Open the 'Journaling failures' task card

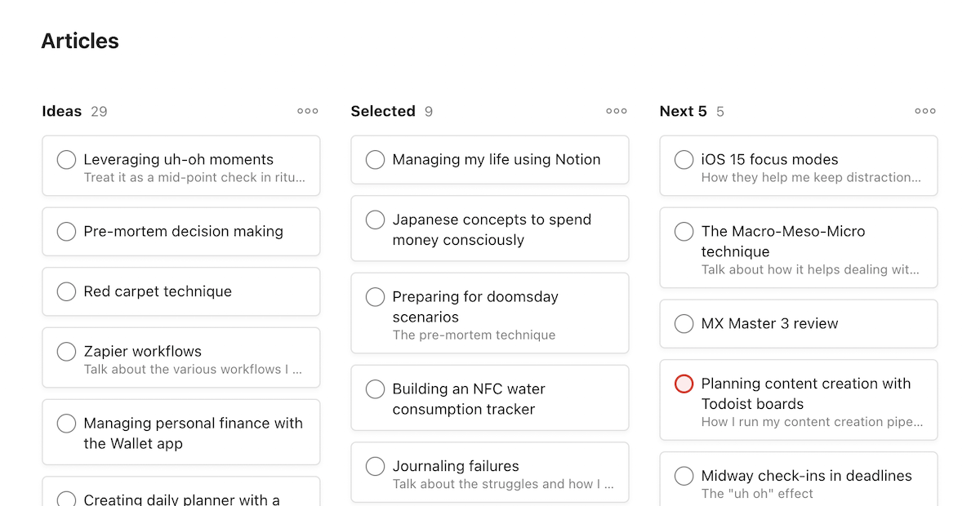tap(456, 467)
